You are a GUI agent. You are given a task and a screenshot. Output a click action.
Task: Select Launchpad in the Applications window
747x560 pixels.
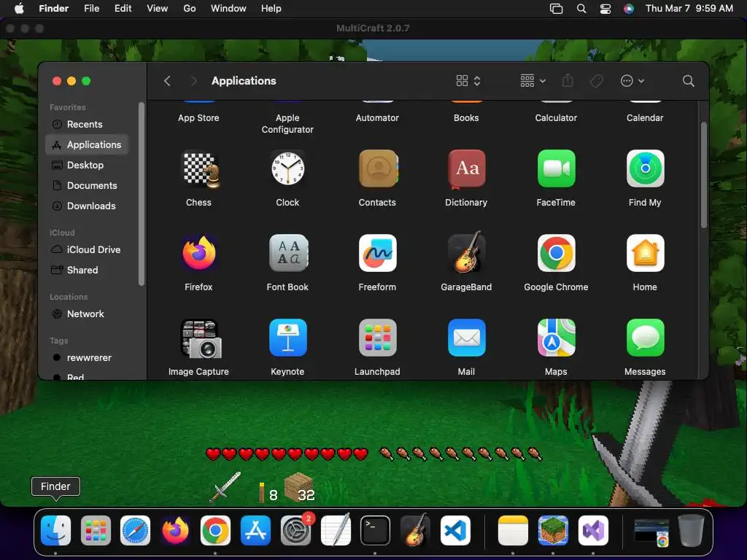point(377,338)
